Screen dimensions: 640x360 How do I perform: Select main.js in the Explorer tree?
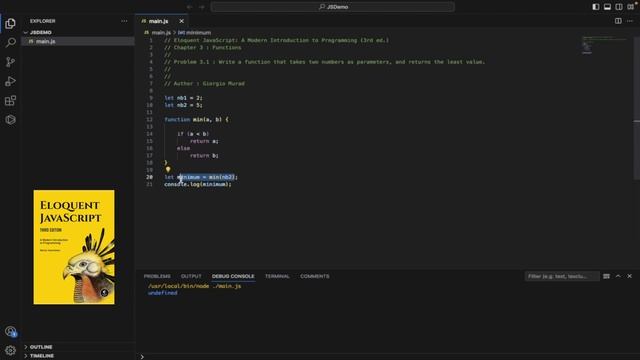[x=78, y=41]
